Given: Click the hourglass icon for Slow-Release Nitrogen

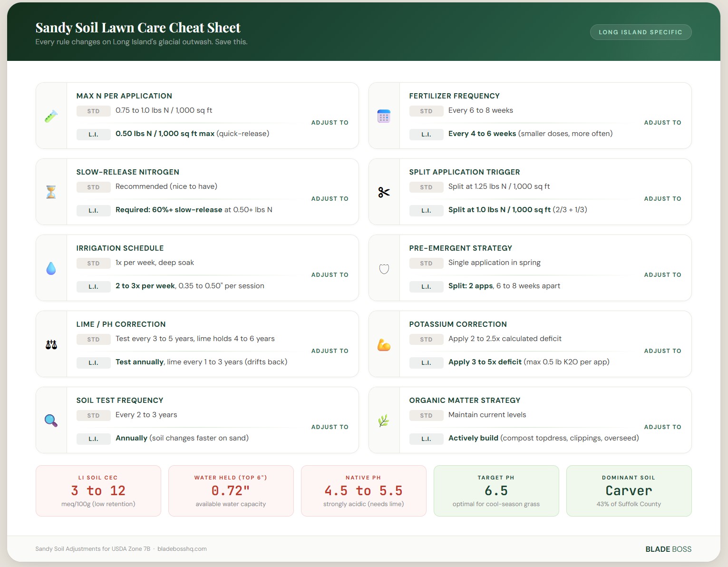Looking at the screenshot, I should point(51,191).
